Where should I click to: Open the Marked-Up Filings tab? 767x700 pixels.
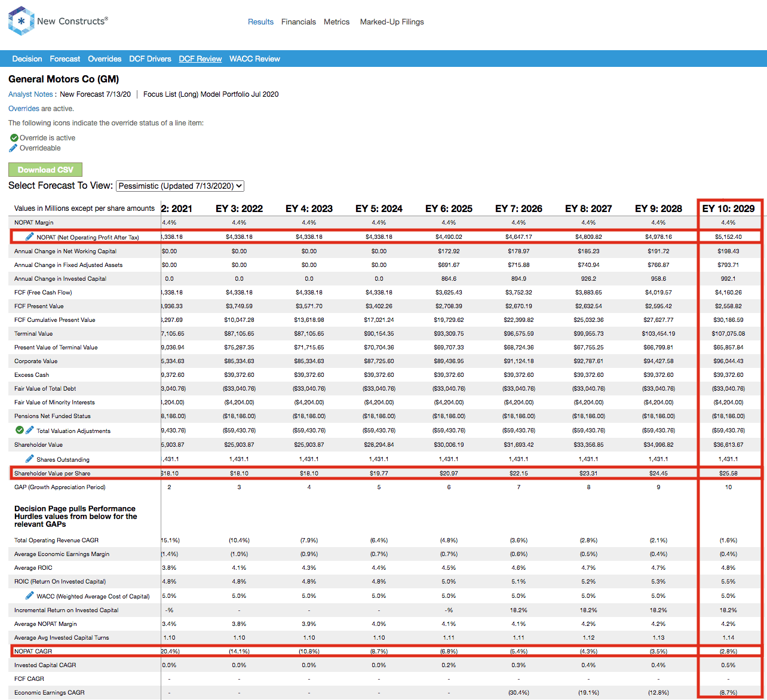coord(392,22)
